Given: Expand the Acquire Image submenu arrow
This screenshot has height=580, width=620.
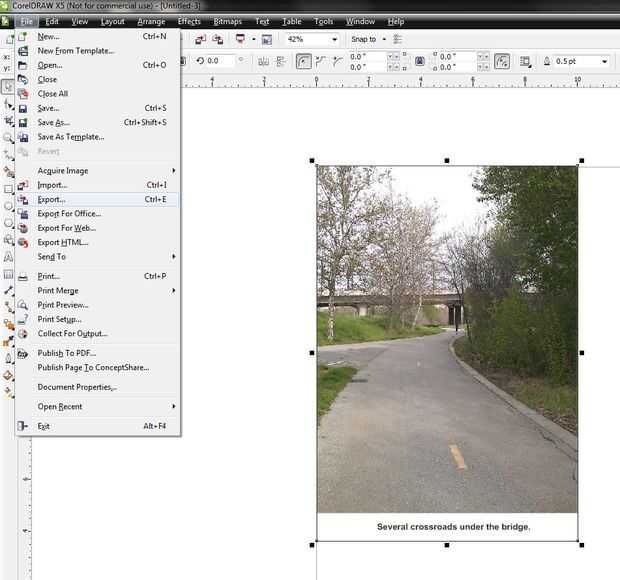Looking at the screenshot, I should (x=174, y=170).
